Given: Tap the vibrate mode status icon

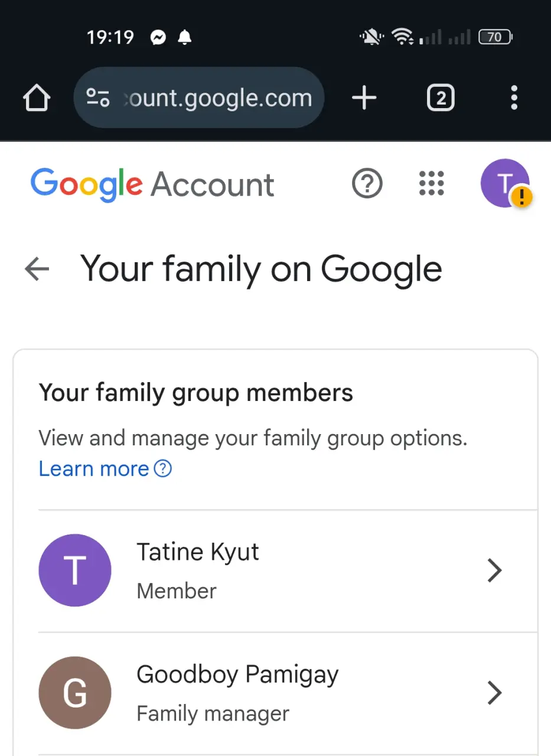Looking at the screenshot, I should (x=371, y=38).
